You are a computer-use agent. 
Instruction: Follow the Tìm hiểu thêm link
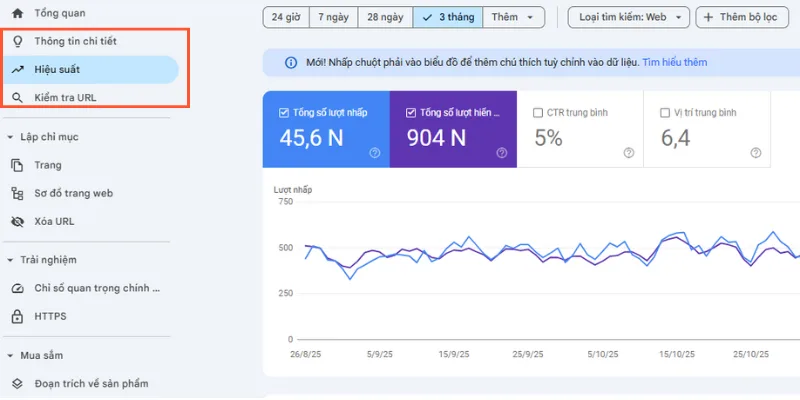pos(674,63)
